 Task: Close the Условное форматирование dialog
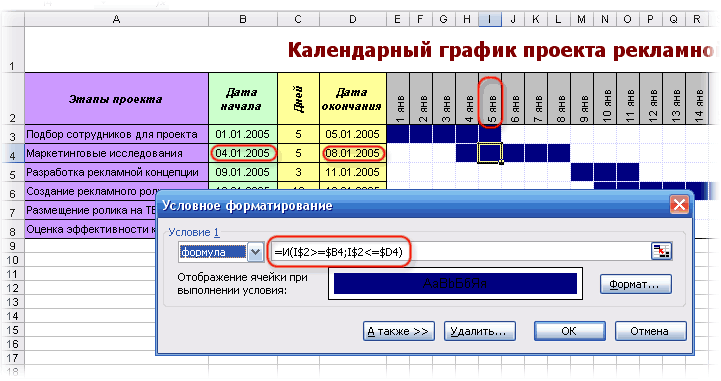click(x=679, y=205)
